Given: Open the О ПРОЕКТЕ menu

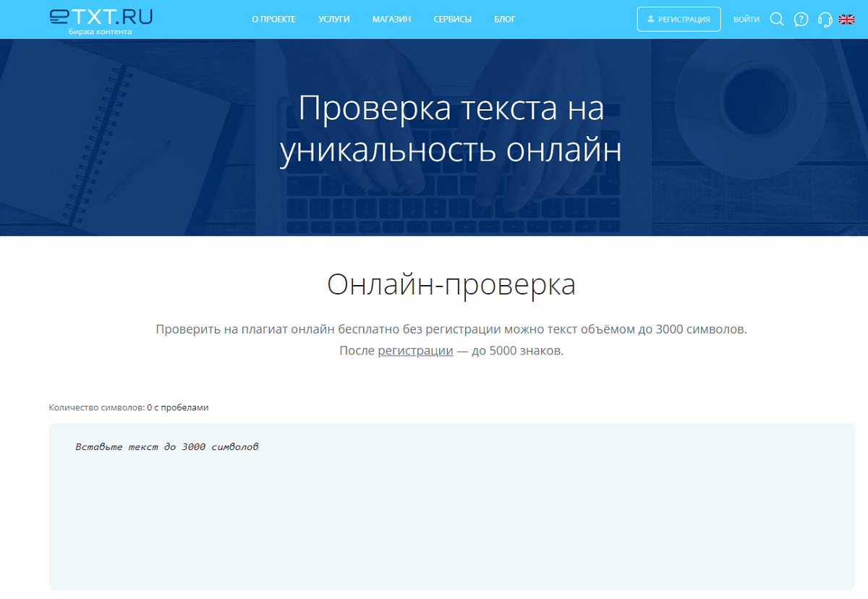Looking at the screenshot, I should click(273, 20).
